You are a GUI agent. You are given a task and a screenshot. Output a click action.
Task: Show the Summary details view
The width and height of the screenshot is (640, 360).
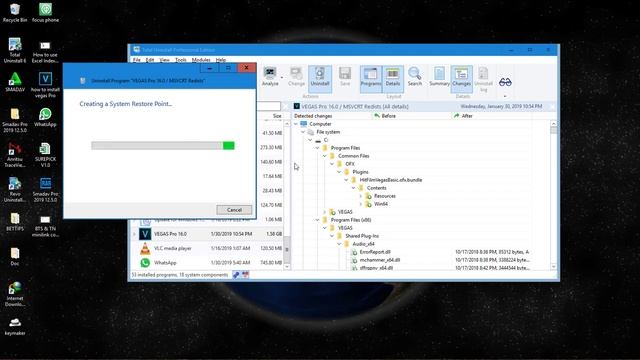(x=439, y=77)
